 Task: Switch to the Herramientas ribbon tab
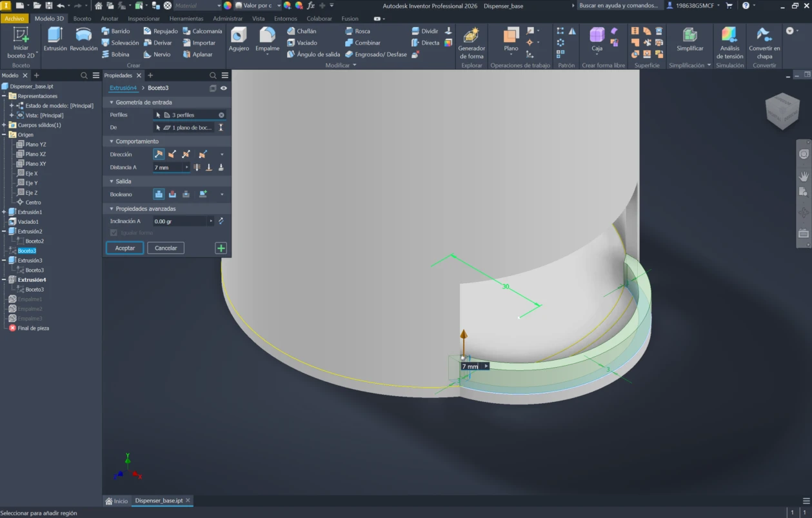pos(186,19)
